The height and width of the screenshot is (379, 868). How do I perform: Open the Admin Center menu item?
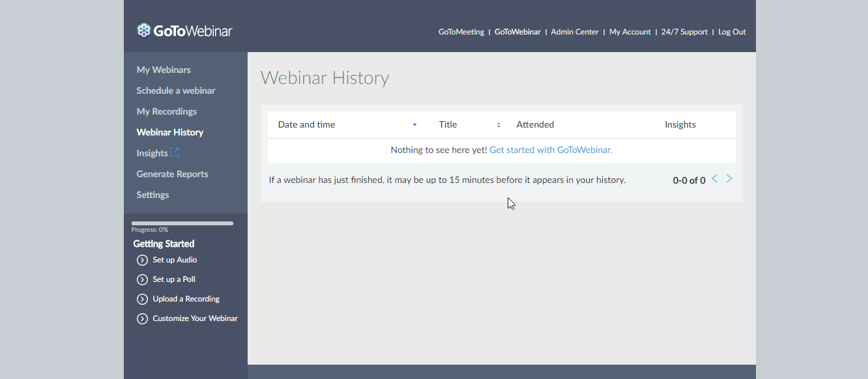[x=574, y=31]
